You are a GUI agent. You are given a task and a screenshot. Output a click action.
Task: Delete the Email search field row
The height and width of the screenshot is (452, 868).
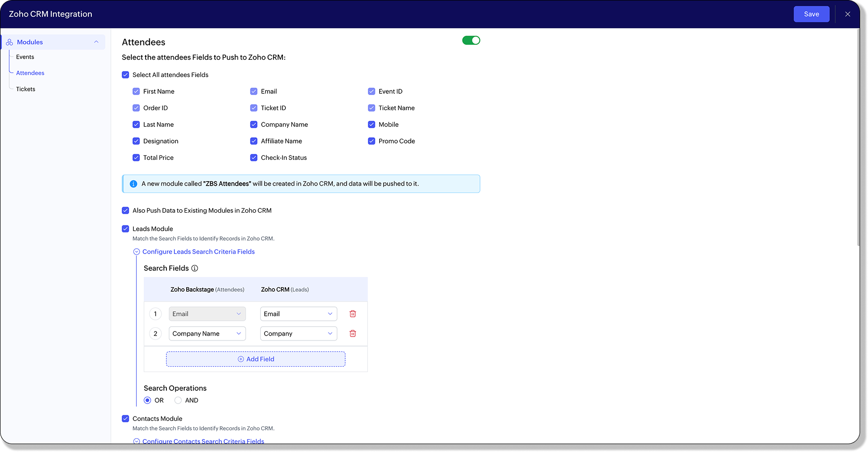pyautogui.click(x=353, y=314)
